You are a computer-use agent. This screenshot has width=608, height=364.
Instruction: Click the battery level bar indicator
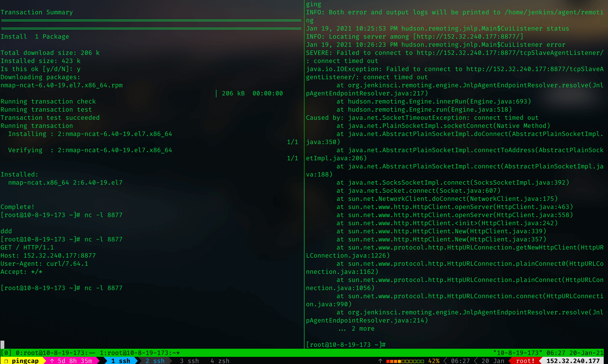point(405,361)
